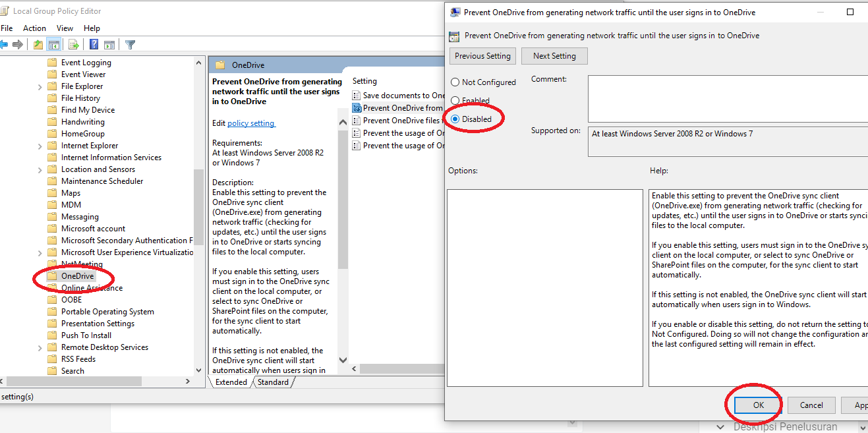This screenshot has height=433, width=868.
Task: Expand Microsoft User Experience Virtualization node
Action: [x=40, y=252]
